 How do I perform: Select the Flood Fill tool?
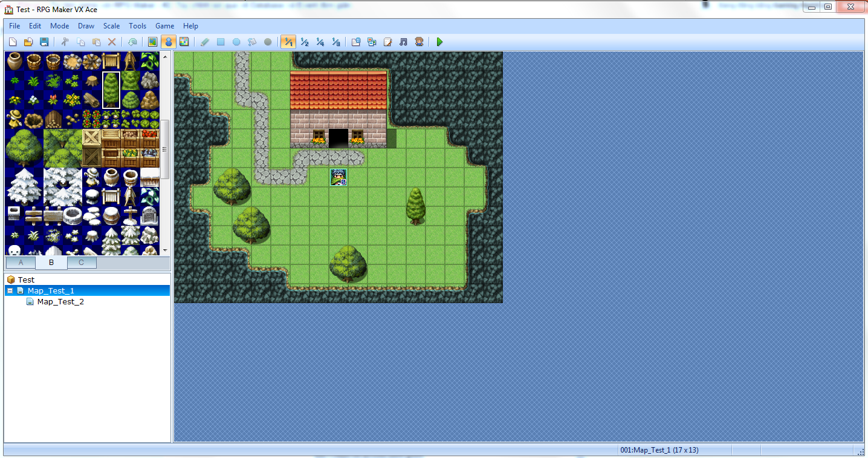[x=251, y=42]
